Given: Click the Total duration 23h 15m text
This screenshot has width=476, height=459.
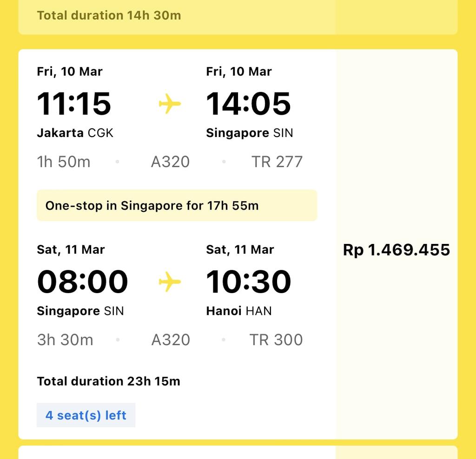Looking at the screenshot, I should tap(108, 381).
